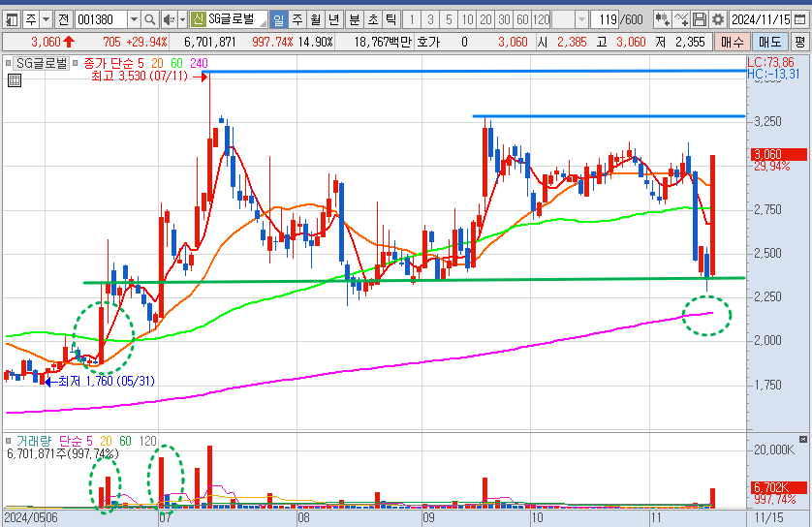Screen dimensions: 812x527
Task: Click the 거래량 volume legend label
Action: (x=34, y=441)
